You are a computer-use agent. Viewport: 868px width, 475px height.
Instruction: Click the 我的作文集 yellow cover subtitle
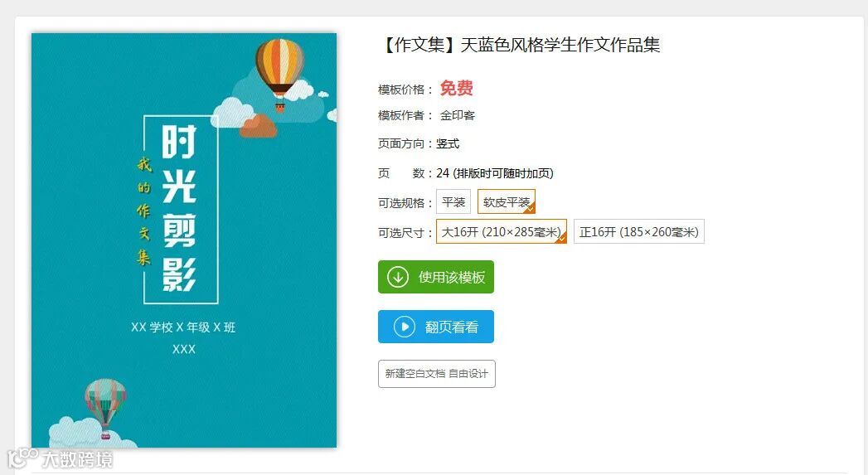point(144,211)
